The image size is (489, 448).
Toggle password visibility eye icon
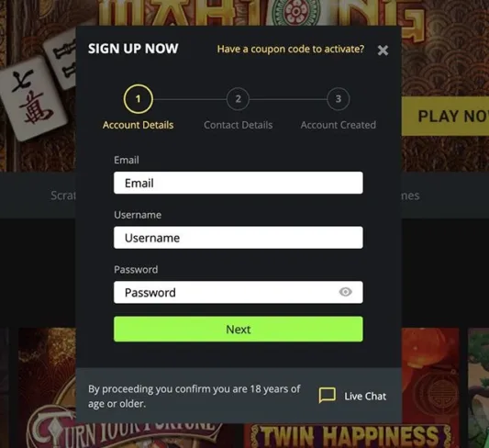point(345,292)
